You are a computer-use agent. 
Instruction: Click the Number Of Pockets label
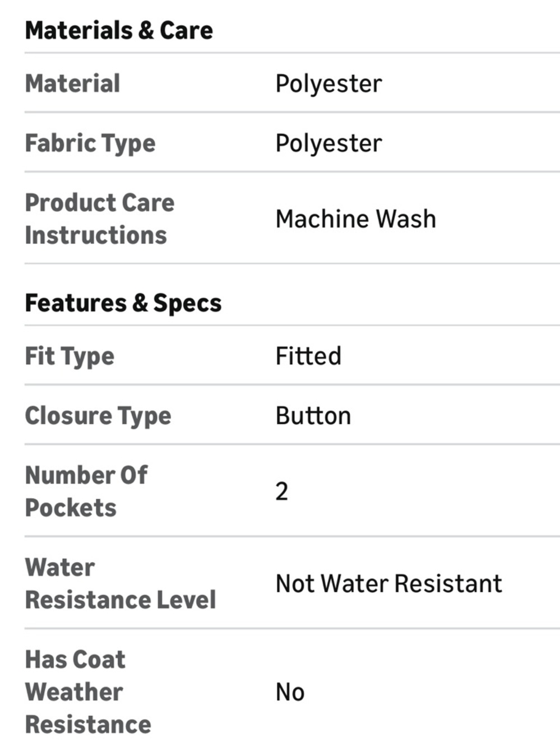[86, 491]
